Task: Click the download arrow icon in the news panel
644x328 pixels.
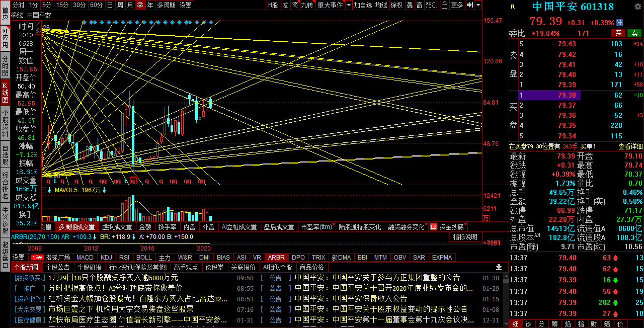Action: tap(499, 267)
